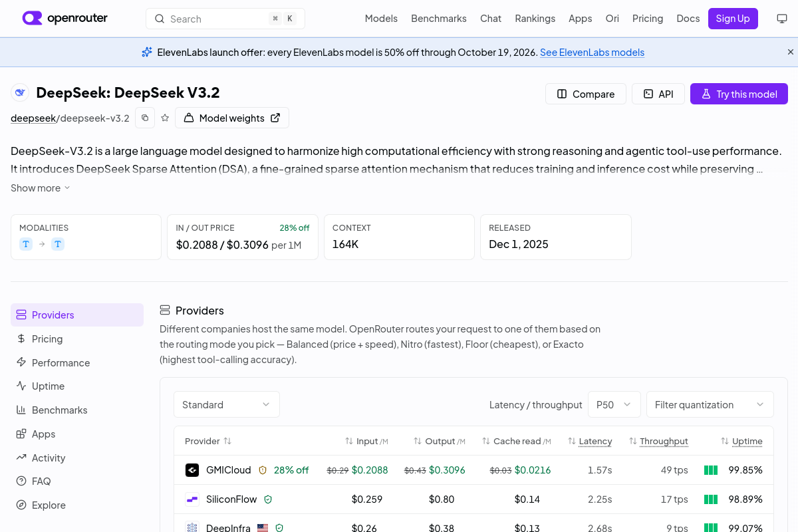Open FAQ in the sidebar
Image resolution: width=798 pixels, height=532 pixels.
pyautogui.click(x=77, y=481)
